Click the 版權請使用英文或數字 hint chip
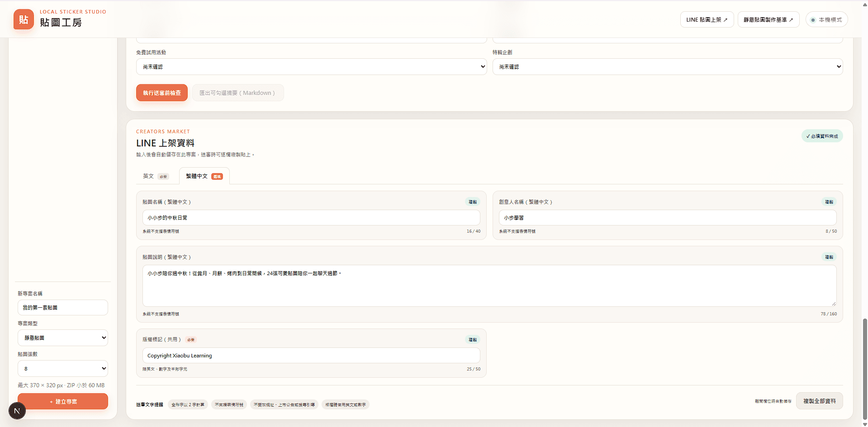Viewport: 868px width, 427px height. click(346, 405)
